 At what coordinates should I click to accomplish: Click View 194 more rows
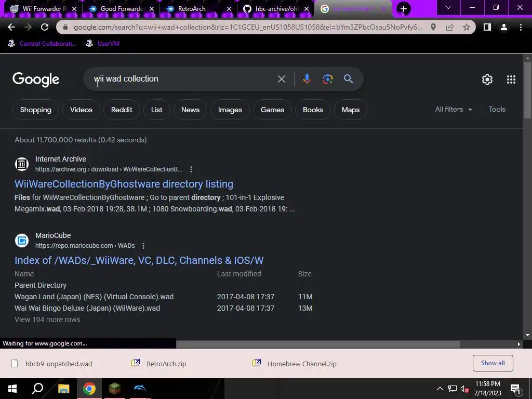pos(47,320)
